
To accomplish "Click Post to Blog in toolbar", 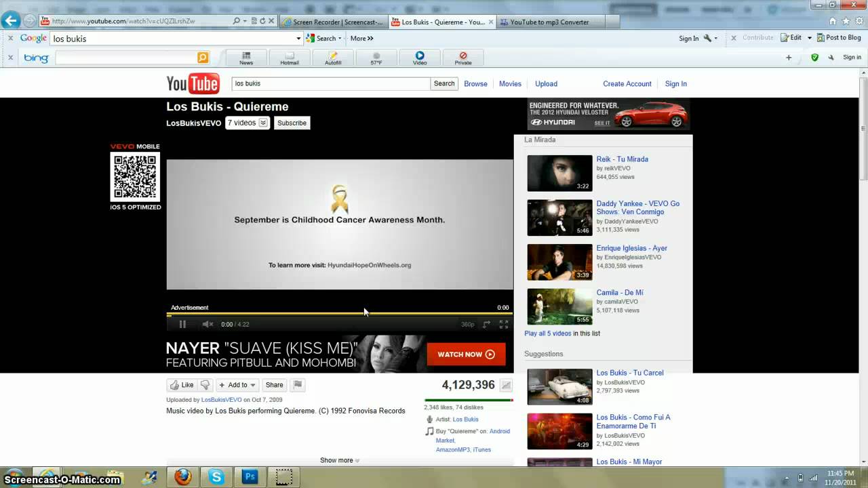I will [x=839, y=38].
